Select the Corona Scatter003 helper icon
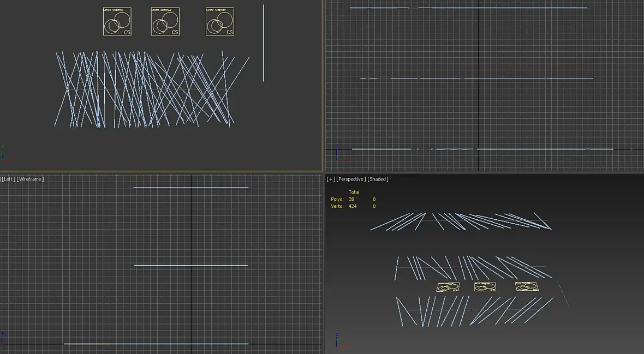 [117, 21]
